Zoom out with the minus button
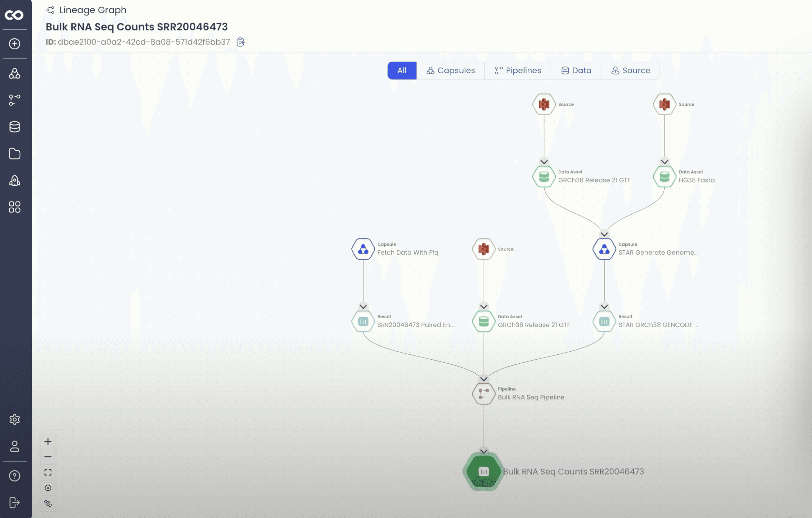The width and height of the screenshot is (812, 518). tap(48, 457)
